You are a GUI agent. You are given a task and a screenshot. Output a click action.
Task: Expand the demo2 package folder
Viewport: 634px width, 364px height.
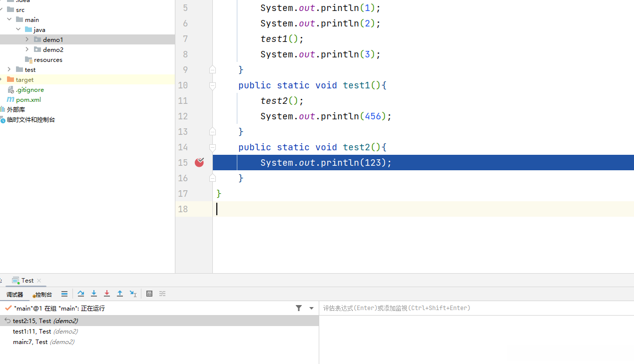click(27, 49)
